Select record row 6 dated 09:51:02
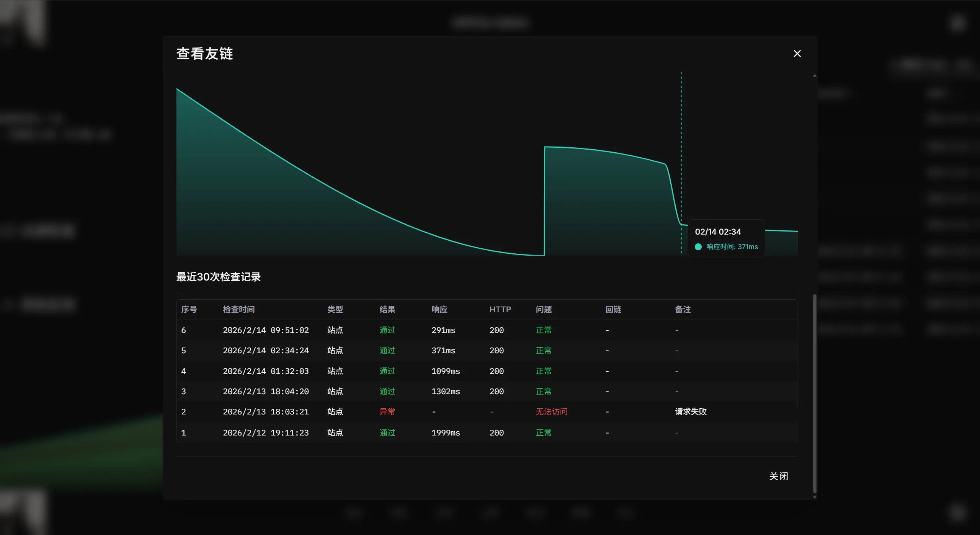This screenshot has height=535, width=980. tap(266, 330)
